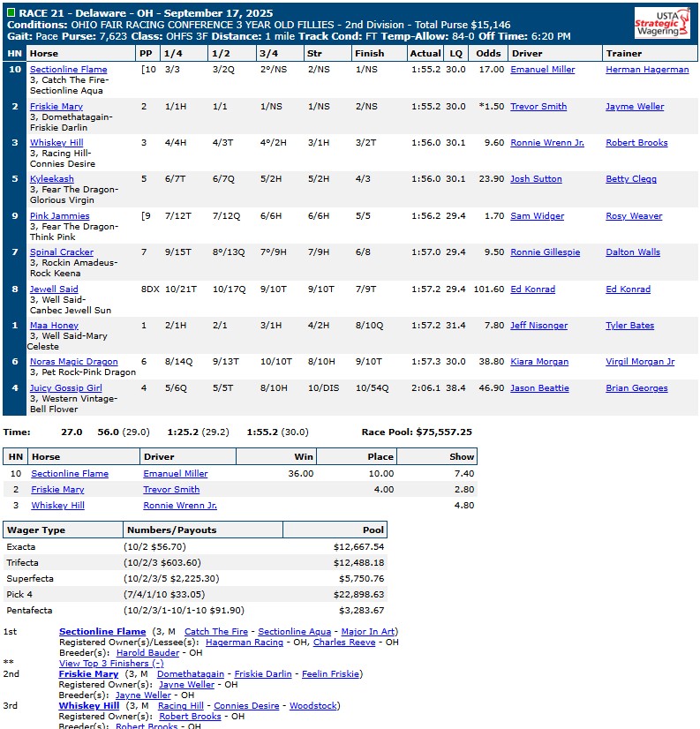Open trainer Herman Hagerman's profile
This screenshot has width=700, height=729.
(647, 70)
